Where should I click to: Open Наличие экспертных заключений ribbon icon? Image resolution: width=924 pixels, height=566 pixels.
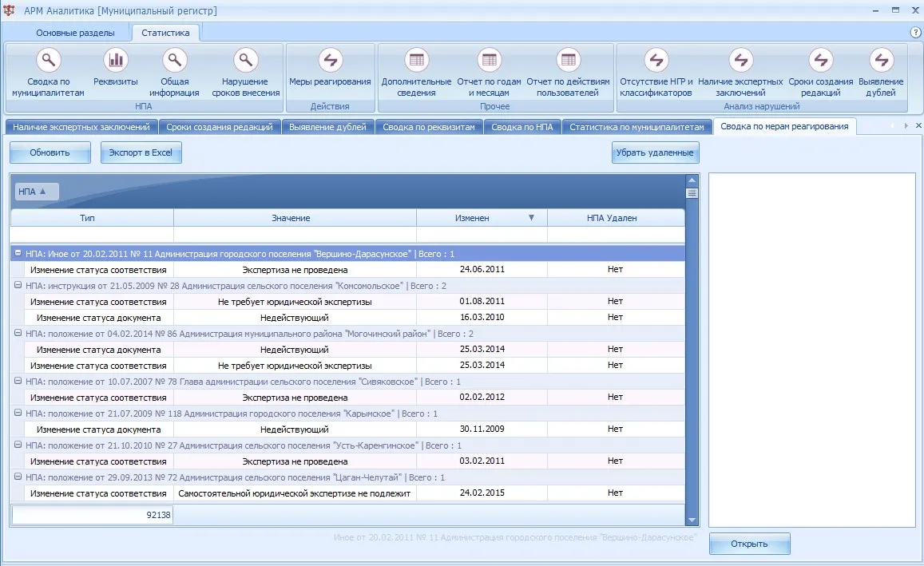[741, 60]
